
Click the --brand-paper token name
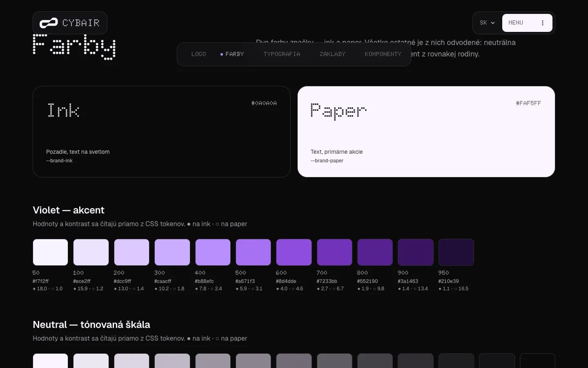coord(327,161)
